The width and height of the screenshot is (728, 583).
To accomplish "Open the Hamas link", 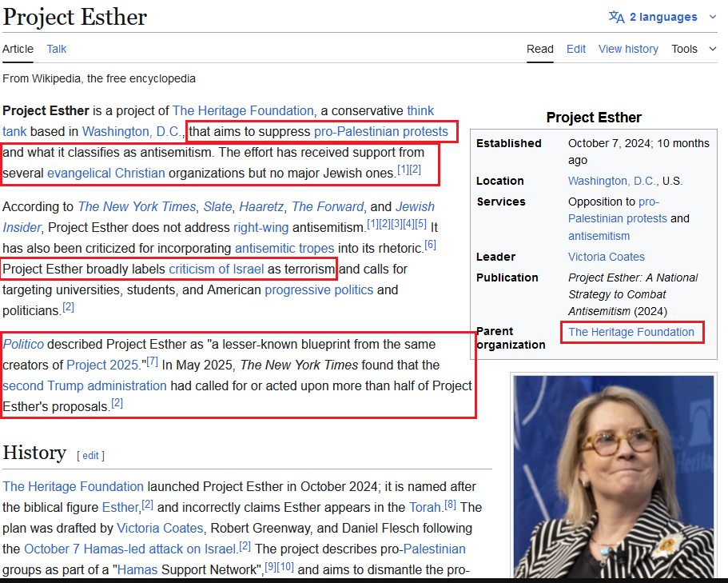I will (x=137, y=569).
